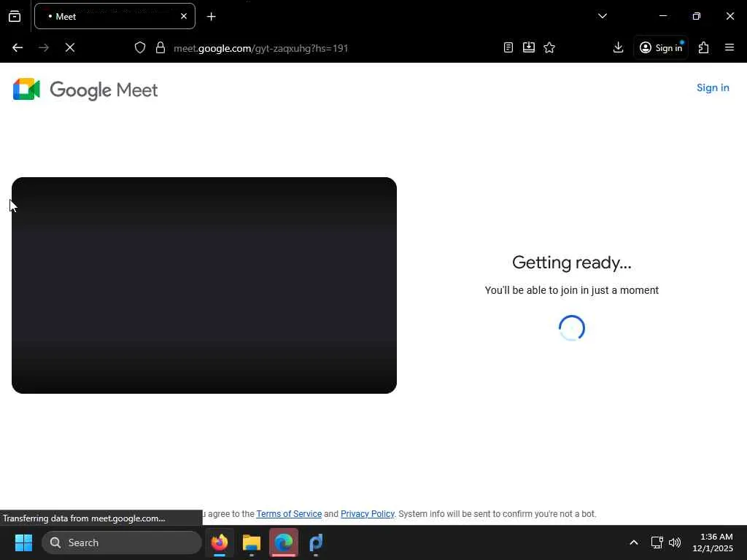Open File Explorer from the taskbar
This screenshot has width=747, height=560.
coord(252,542)
